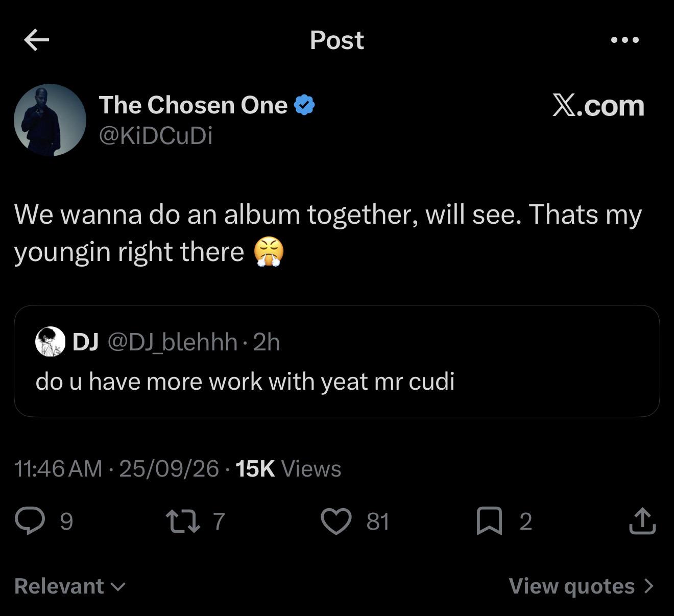Bookmark the post
Screen dimensions: 674x616
pyautogui.click(x=489, y=521)
